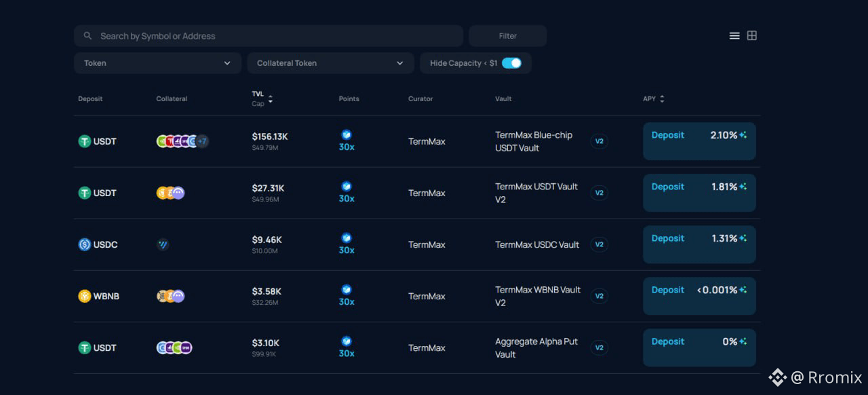
Task: Open the +7 collateral badge
Action: coord(202,141)
